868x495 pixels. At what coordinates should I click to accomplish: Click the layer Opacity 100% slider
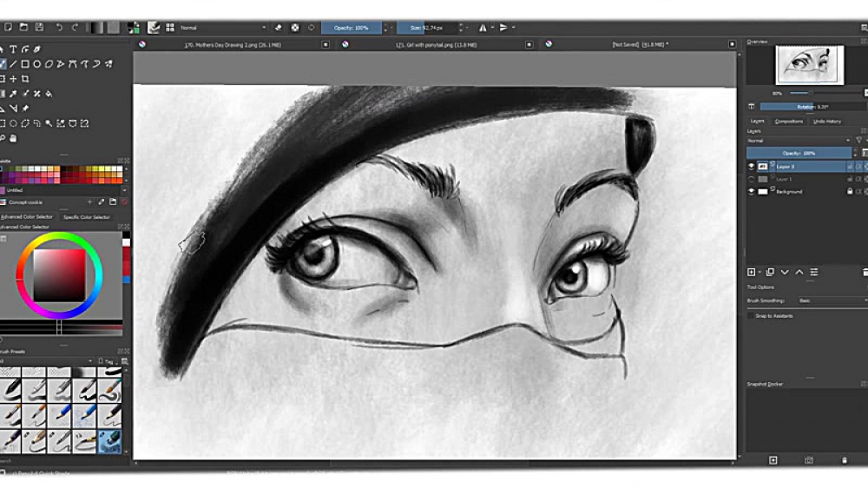pyautogui.click(x=799, y=153)
